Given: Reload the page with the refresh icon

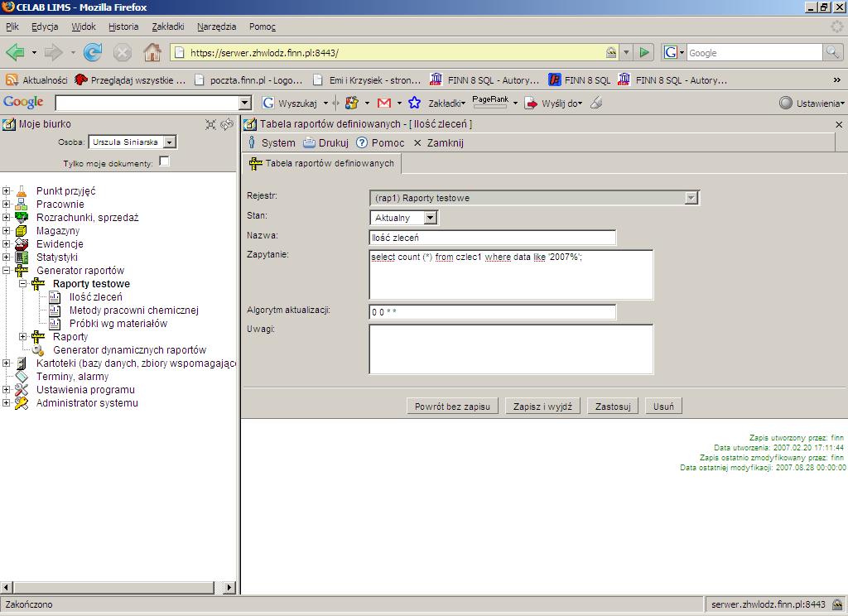Looking at the screenshot, I should point(93,52).
